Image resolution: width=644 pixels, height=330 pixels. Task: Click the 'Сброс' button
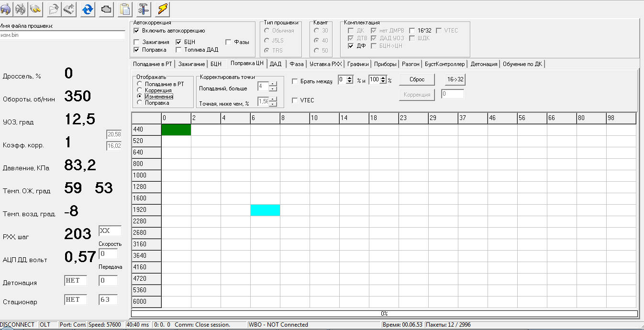tap(417, 79)
